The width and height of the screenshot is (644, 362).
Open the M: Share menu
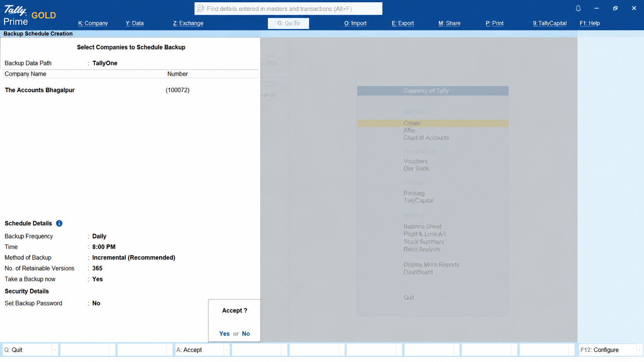click(449, 23)
